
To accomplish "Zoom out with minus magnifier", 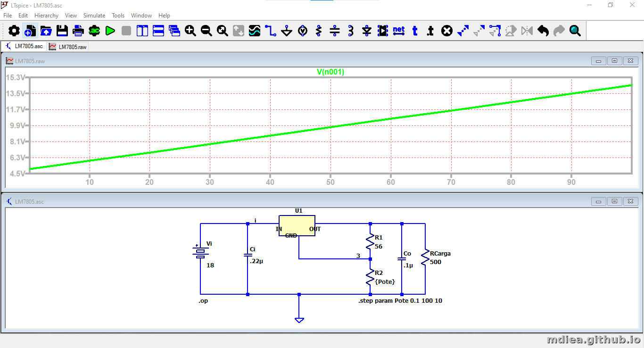I will coord(206,31).
